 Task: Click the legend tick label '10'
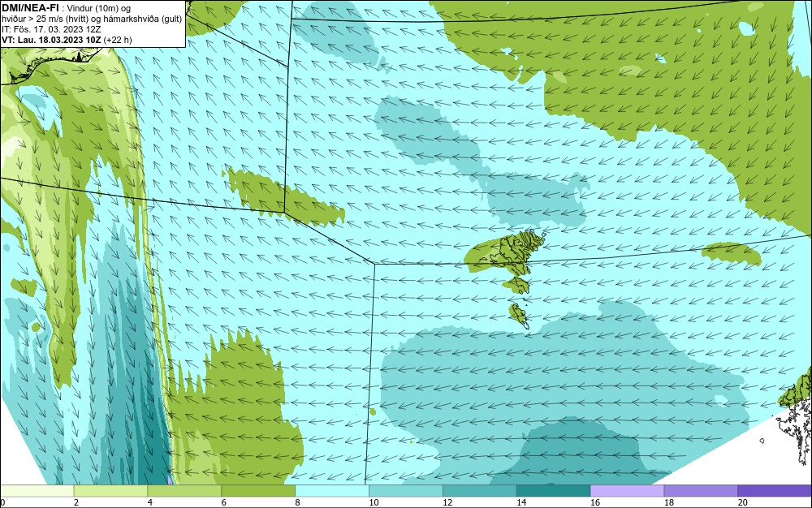(x=374, y=502)
